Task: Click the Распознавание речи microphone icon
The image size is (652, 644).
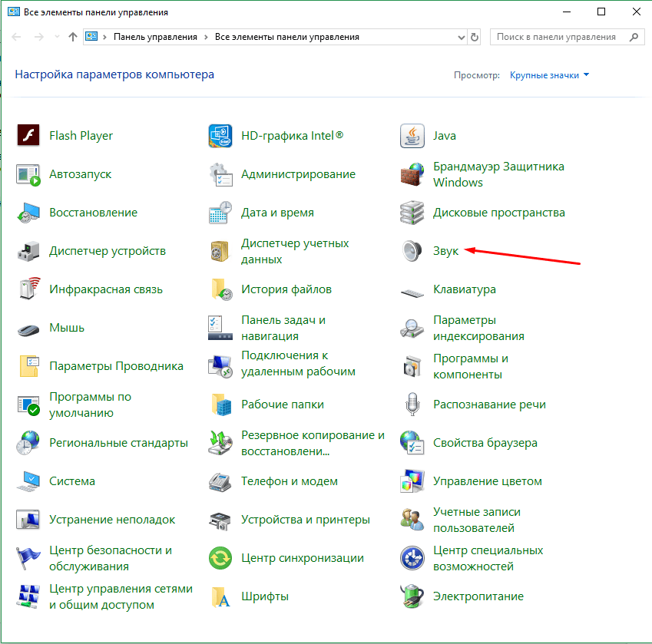Action: click(412, 405)
